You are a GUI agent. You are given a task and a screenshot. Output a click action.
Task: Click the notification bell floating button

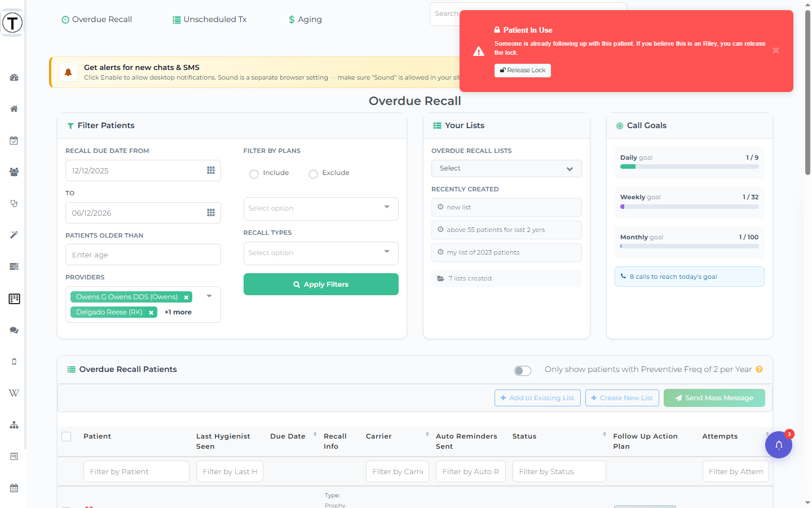click(x=779, y=445)
